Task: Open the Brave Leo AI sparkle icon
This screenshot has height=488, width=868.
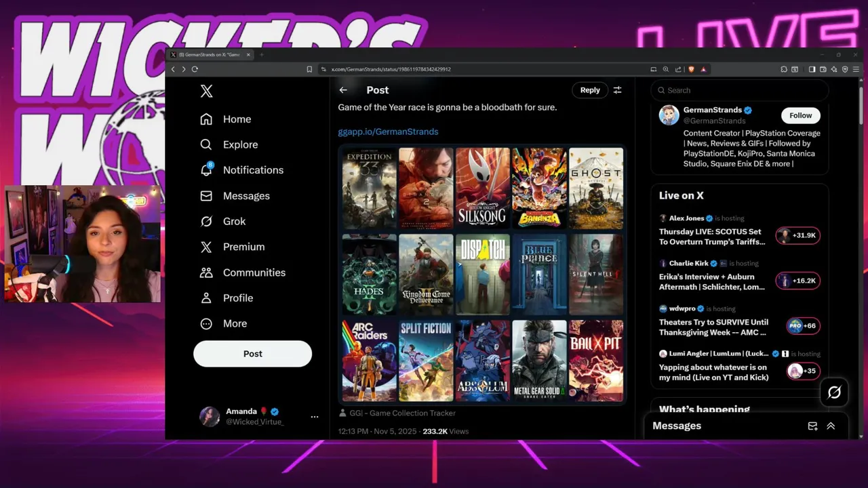Action: click(833, 69)
